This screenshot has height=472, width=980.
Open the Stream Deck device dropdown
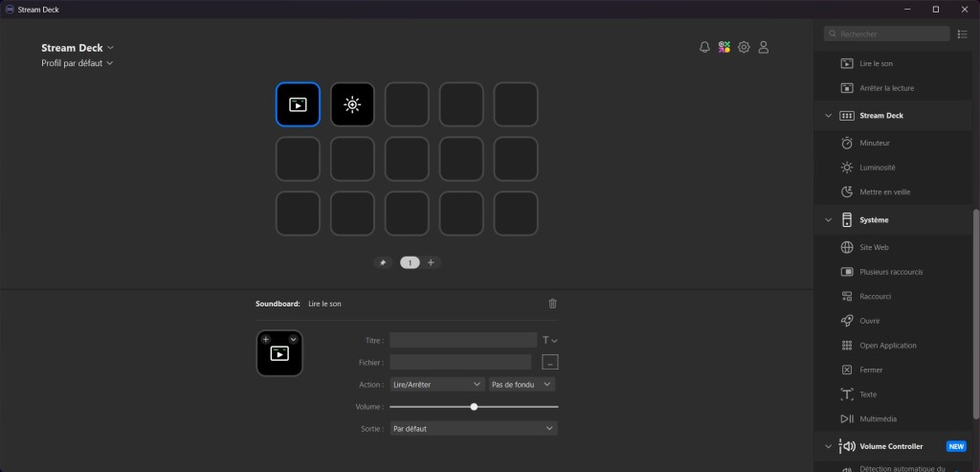(78, 48)
